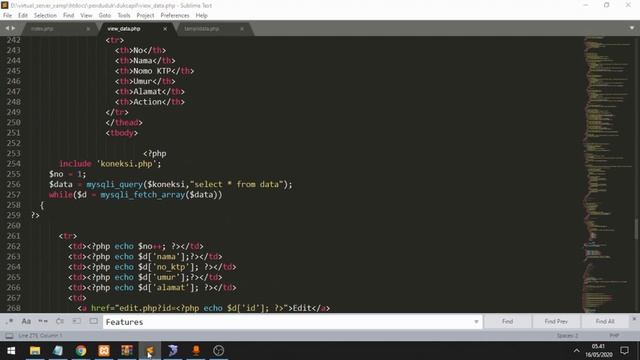Toggle case sensitive 'Aa' search option

pos(26,321)
